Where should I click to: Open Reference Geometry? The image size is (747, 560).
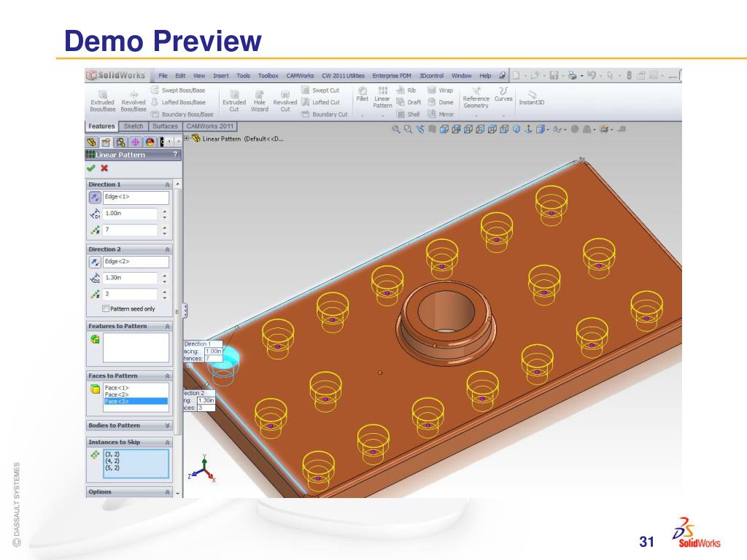click(476, 98)
